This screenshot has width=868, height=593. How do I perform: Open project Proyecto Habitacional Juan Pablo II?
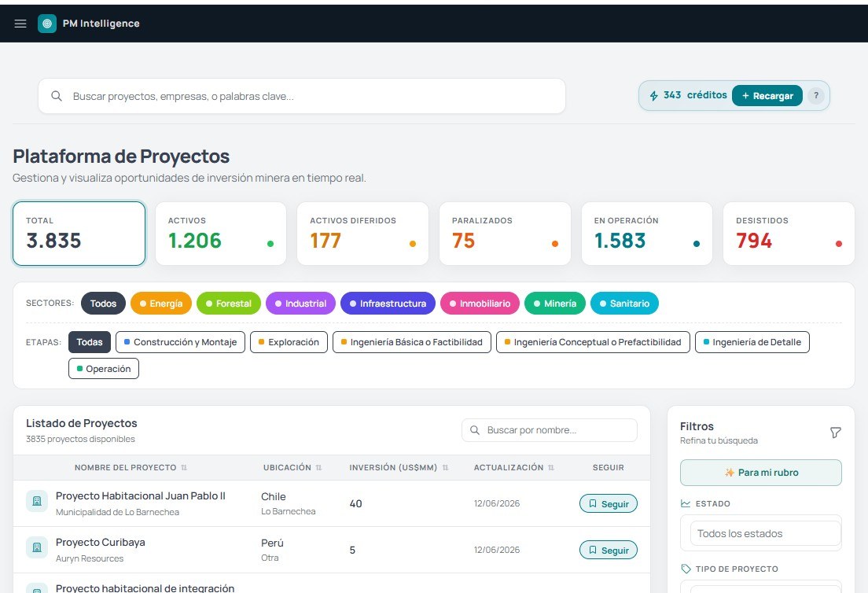pyautogui.click(x=141, y=495)
